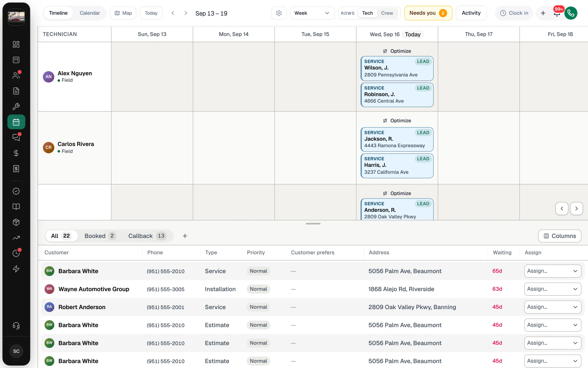Image resolution: width=588 pixels, height=368 pixels.
Task: Open the documents page icon in sidebar
Action: [16, 91]
